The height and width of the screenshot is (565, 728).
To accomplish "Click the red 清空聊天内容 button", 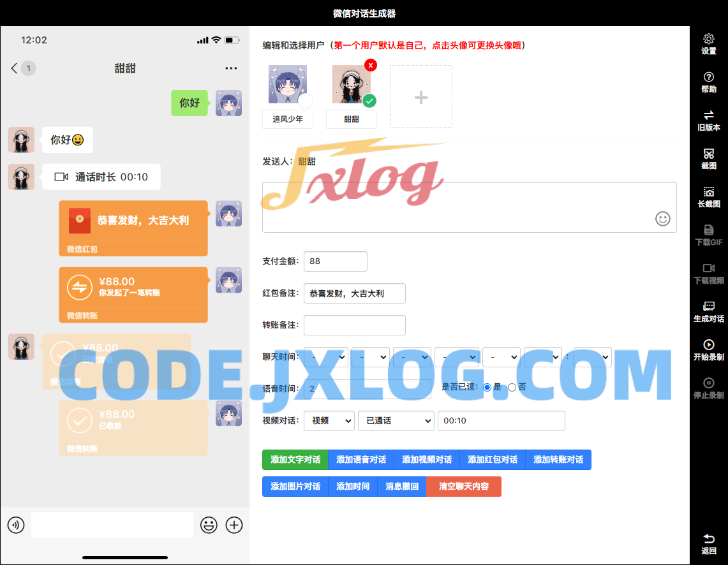I will point(464,487).
